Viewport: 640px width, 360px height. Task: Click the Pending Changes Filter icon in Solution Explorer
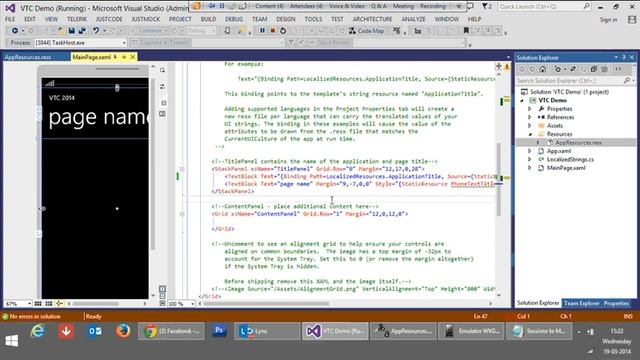point(558,69)
